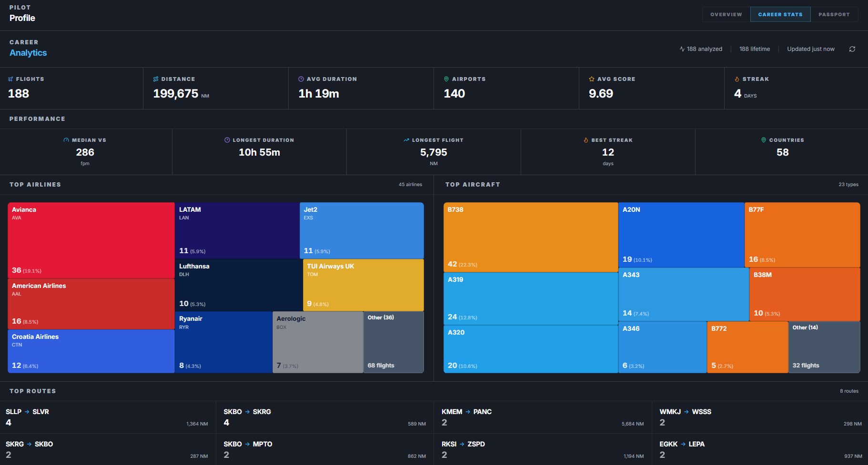868x465 pixels.
Task: Click the pulse icon beside 188 analyzed
Action: pos(682,49)
